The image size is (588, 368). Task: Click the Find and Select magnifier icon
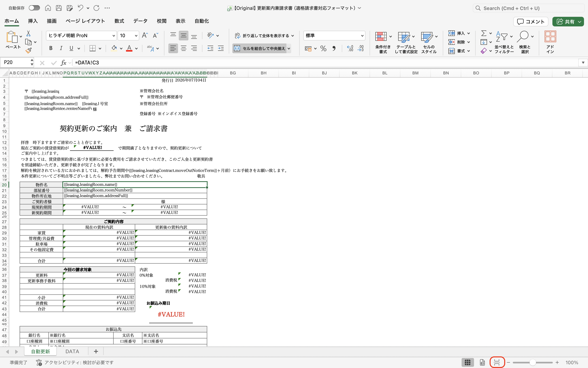[523, 37]
